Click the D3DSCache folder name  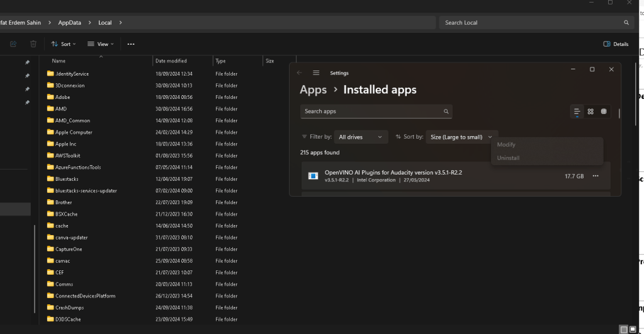(68, 320)
